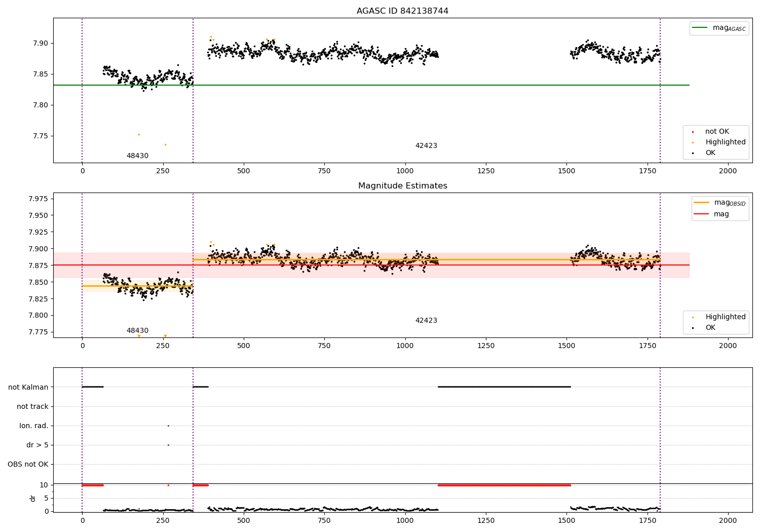Click the 'Magnitude Estimates' panel title
Screen dimensions: 760x532
coord(402,186)
